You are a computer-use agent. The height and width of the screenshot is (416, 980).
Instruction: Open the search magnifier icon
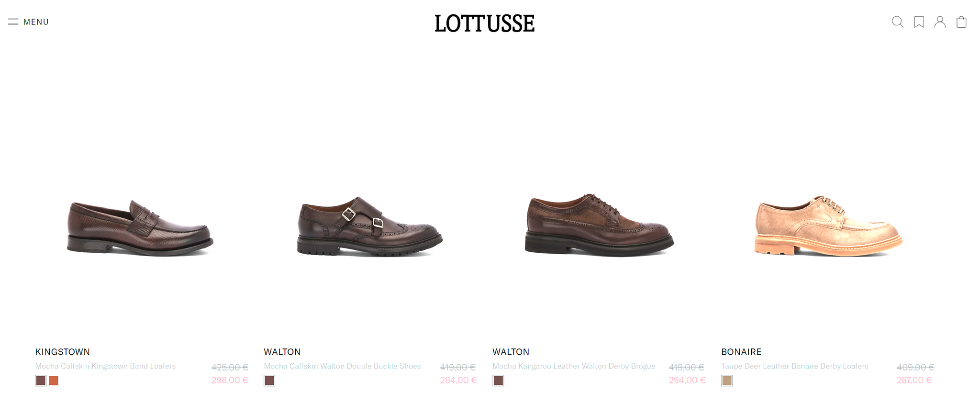point(898,22)
